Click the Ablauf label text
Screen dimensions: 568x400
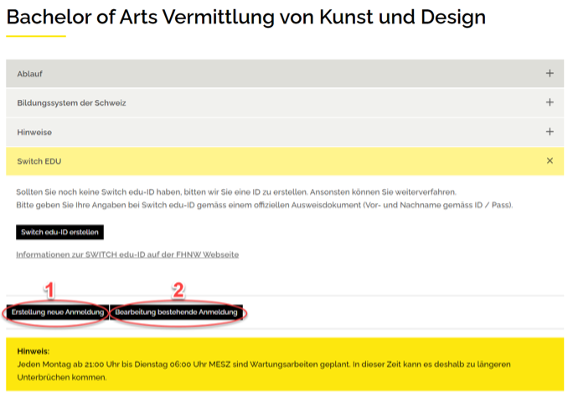click(x=30, y=74)
